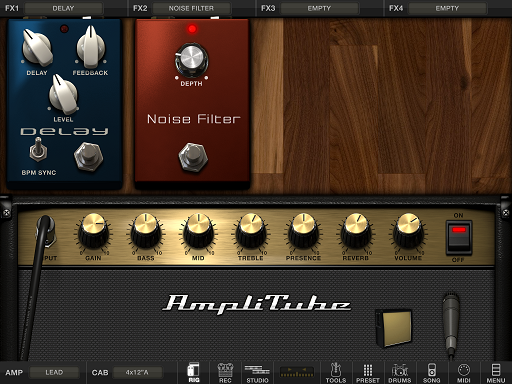Open the REC recorder icon

[x=225, y=373]
